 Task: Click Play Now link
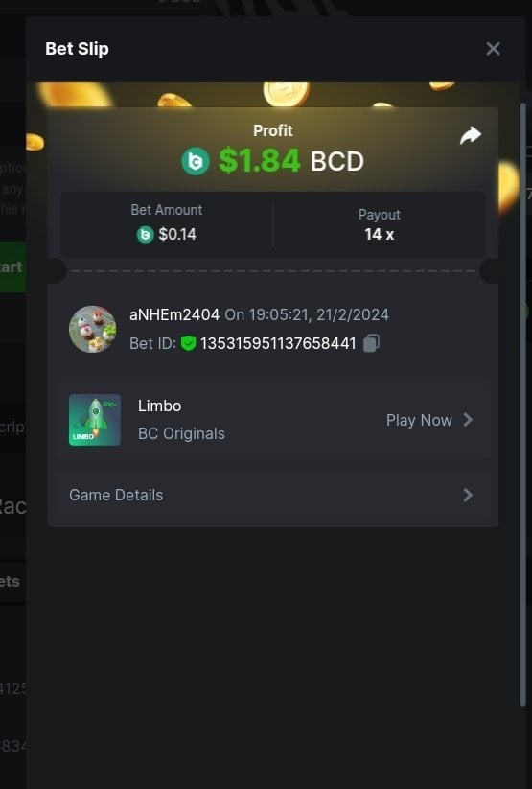coord(419,420)
